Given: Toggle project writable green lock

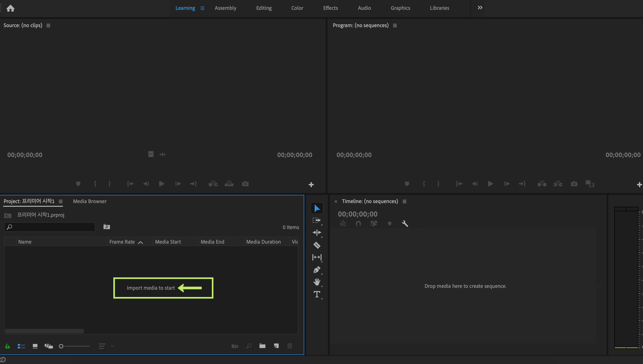Looking at the screenshot, I should pyautogui.click(x=8, y=346).
